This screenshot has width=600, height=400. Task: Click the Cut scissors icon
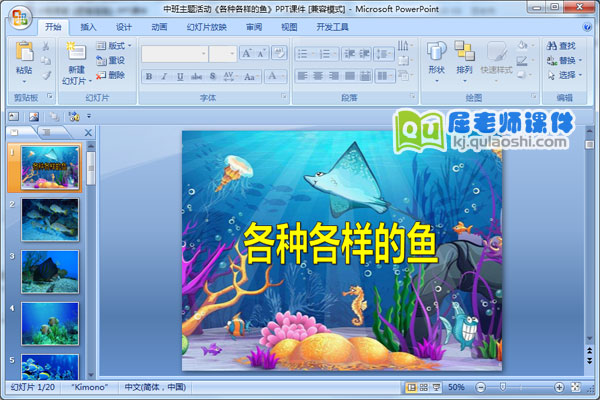(x=46, y=47)
